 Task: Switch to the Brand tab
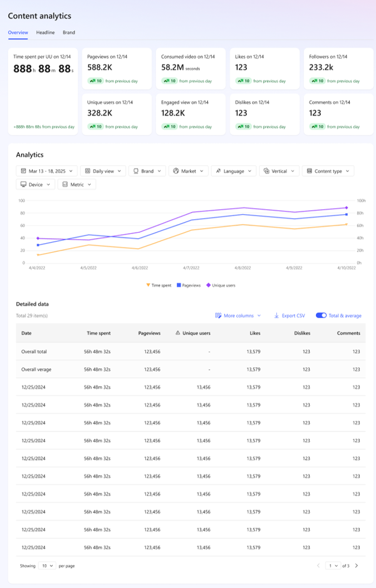[69, 33]
